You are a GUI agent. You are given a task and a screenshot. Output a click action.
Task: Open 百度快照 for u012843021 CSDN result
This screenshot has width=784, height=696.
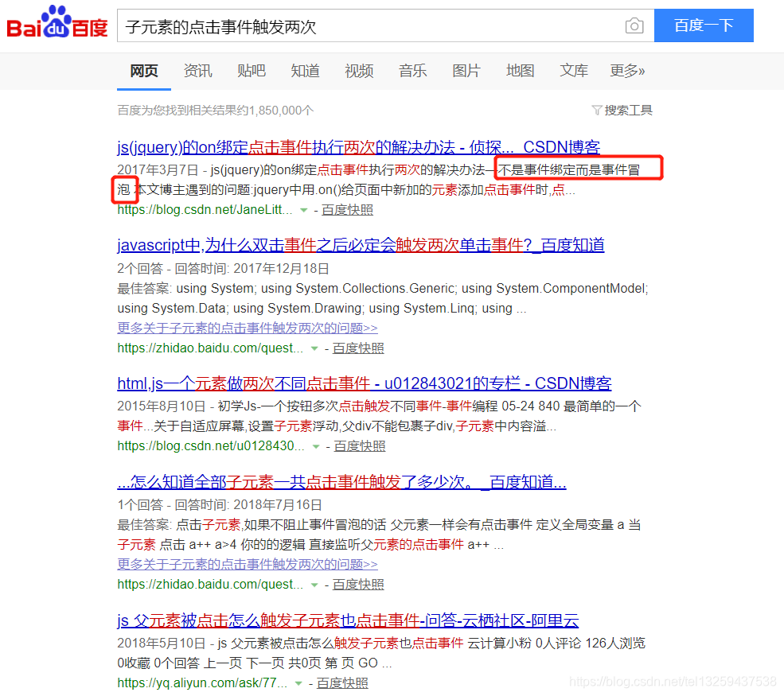pos(360,445)
